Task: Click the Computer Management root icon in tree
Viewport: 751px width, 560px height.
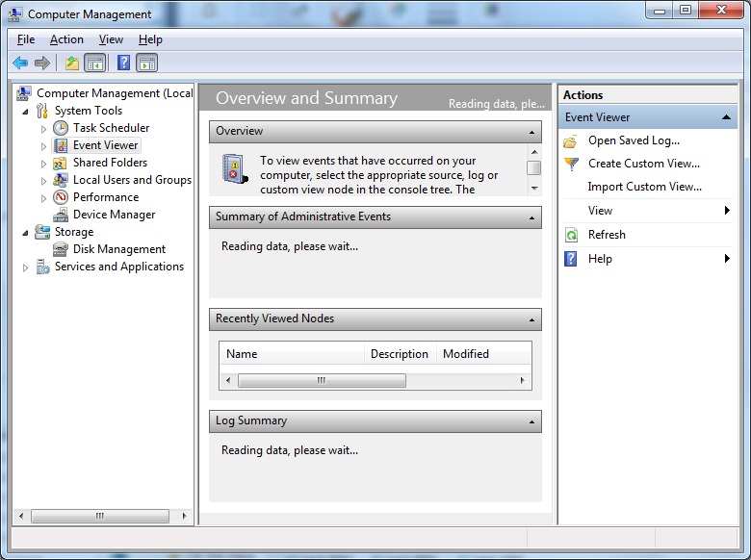Action: click(24, 93)
